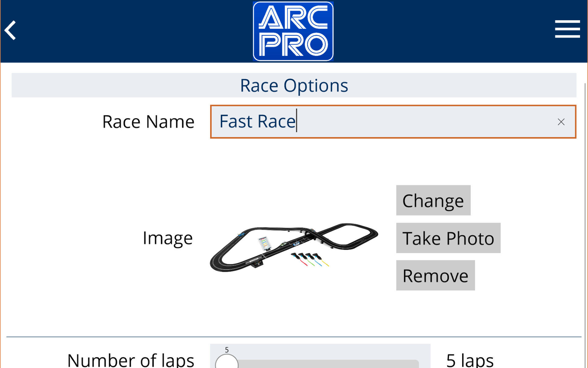
Task: Click the Change button for the image
Action: [433, 200]
